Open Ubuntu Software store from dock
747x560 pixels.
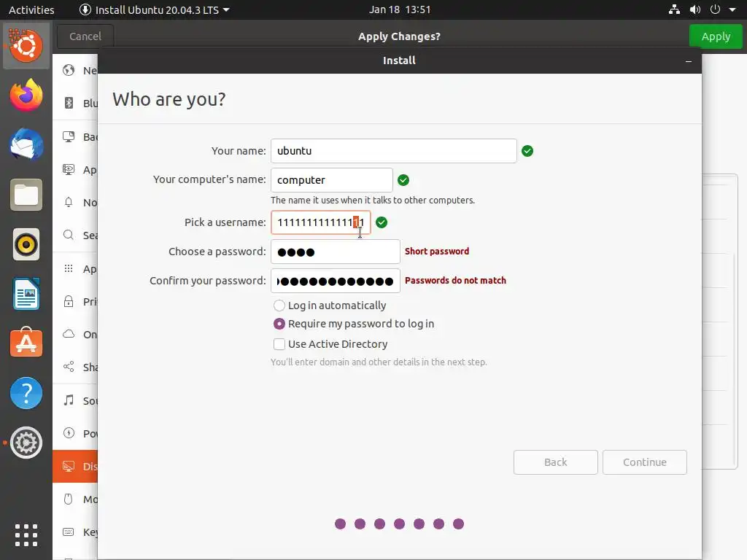pos(26,343)
